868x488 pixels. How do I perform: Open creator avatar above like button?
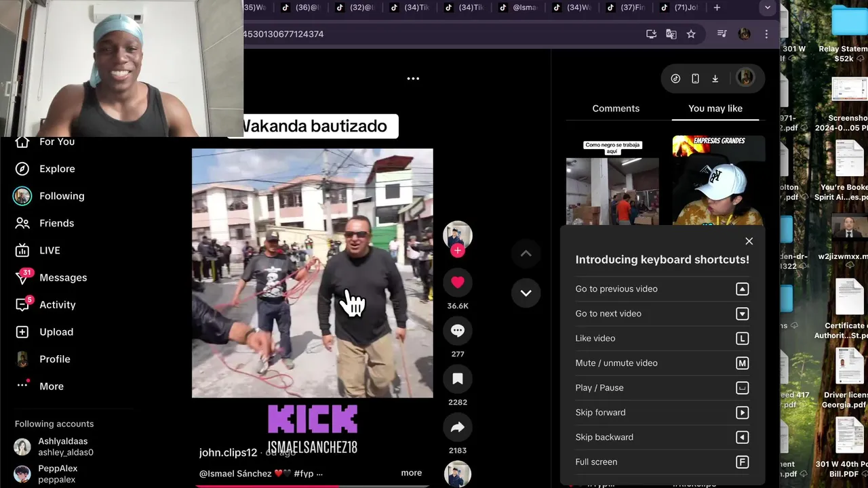(458, 235)
